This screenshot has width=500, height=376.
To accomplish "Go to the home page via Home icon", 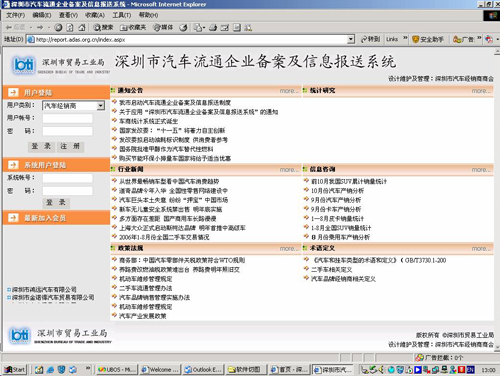I will tap(82, 27).
